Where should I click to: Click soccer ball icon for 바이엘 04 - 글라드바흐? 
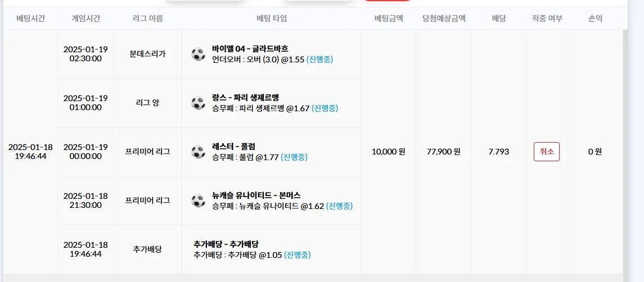pos(198,54)
